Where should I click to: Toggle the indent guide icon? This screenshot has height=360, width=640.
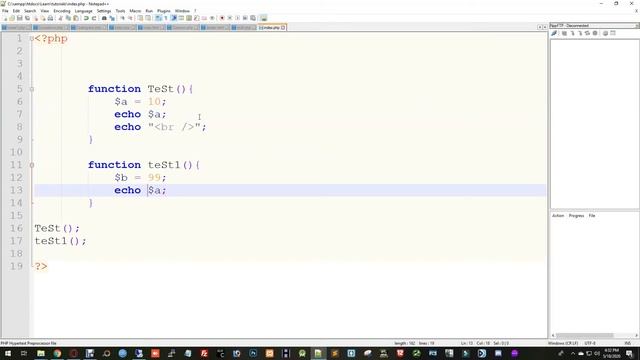click(x=173, y=18)
